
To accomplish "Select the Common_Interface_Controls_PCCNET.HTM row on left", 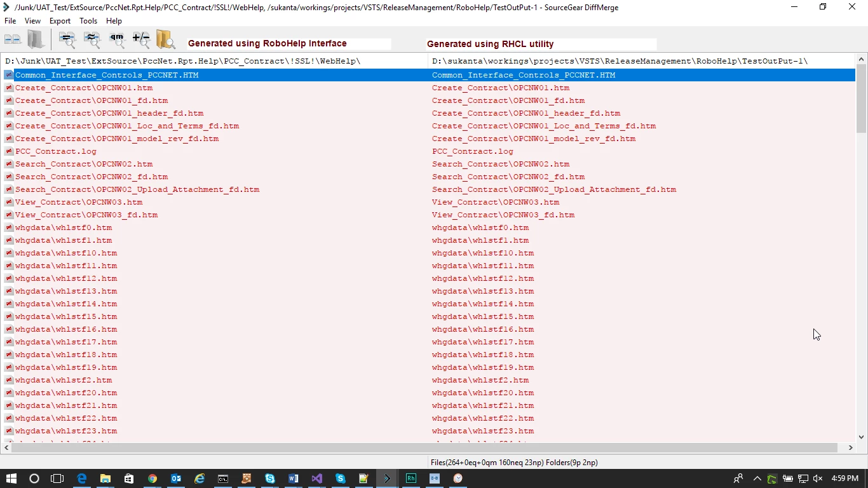I will 107,75.
